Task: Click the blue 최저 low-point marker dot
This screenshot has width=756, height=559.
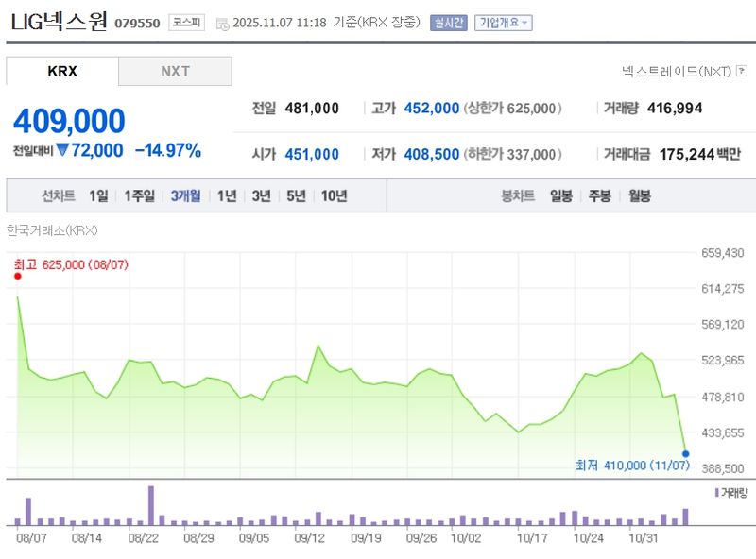Action: (685, 453)
